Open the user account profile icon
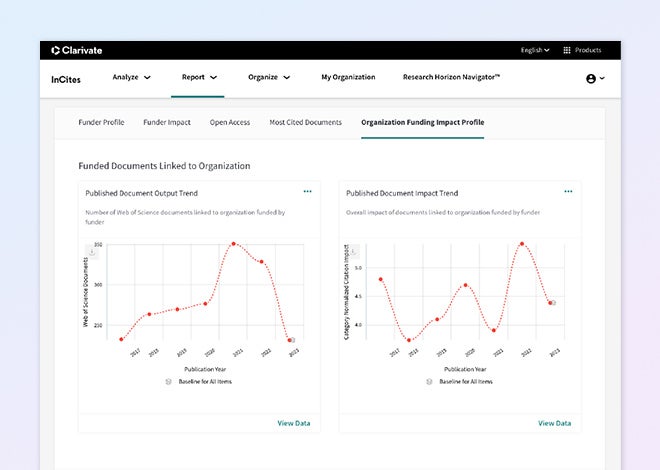 coord(591,78)
